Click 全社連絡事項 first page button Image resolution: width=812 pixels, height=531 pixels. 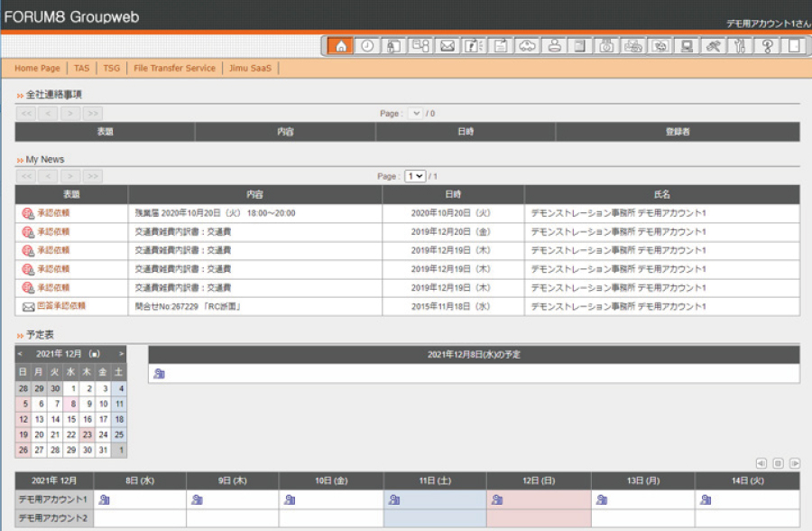(26, 113)
